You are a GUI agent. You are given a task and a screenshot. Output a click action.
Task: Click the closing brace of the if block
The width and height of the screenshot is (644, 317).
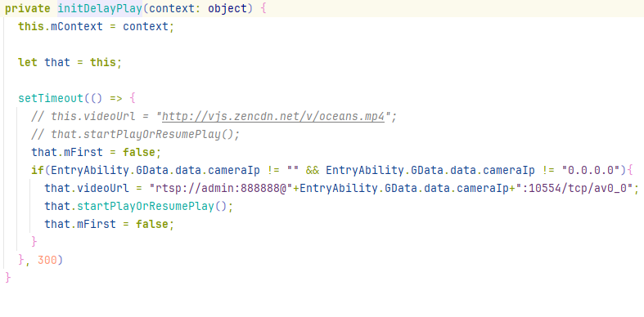[34, 241]
